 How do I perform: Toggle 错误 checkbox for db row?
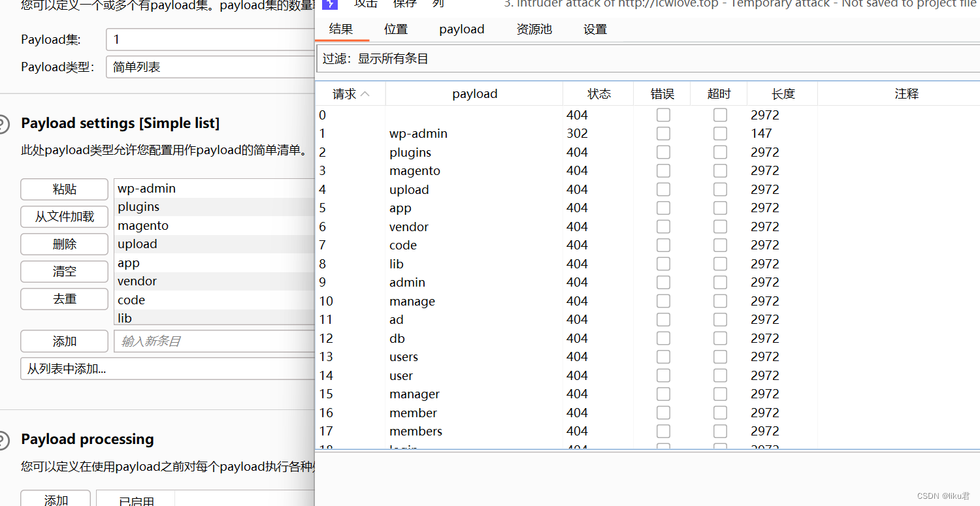click(663, 338)
